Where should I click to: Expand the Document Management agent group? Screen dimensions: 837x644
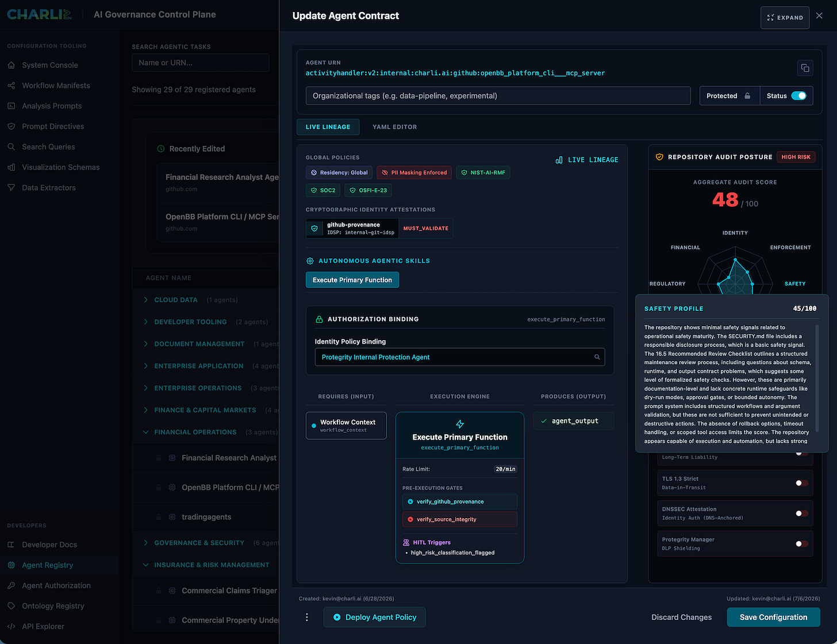[145, 344]
